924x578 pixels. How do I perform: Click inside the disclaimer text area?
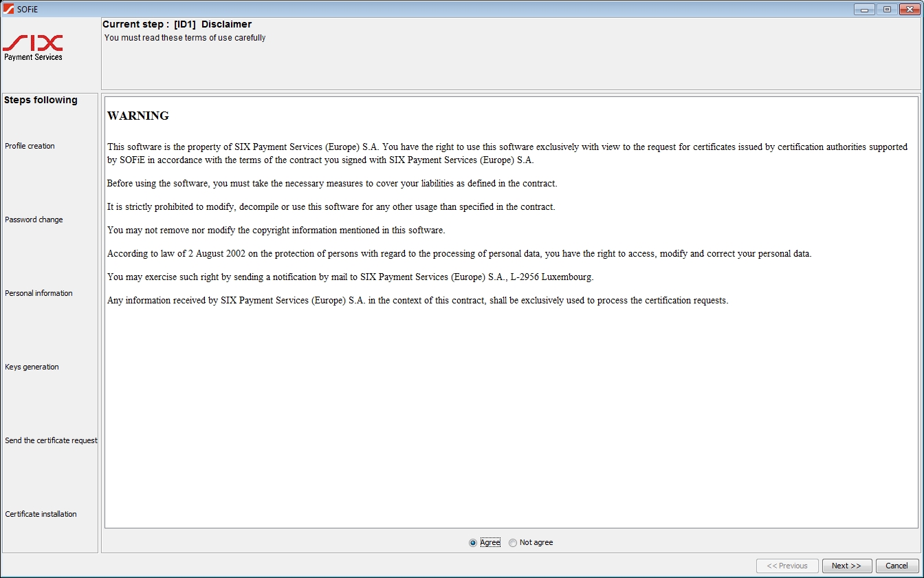[x=510, y=413]
